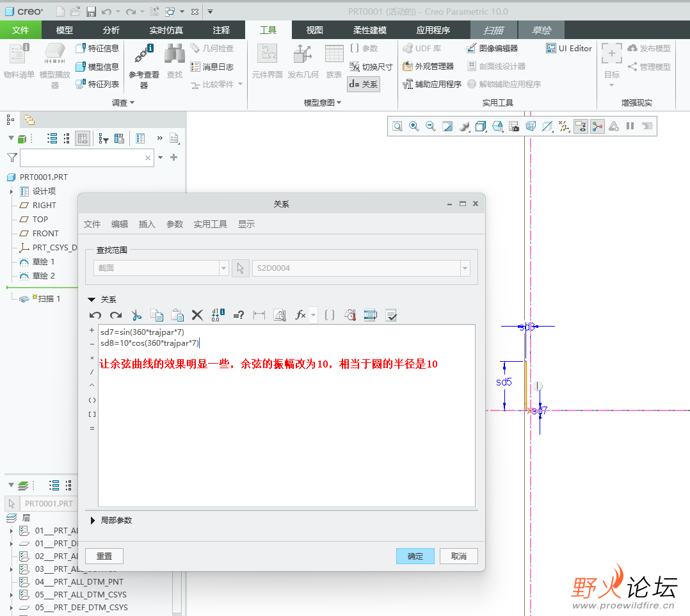Expand the 设计项 tree node

(x=12, y=191)
